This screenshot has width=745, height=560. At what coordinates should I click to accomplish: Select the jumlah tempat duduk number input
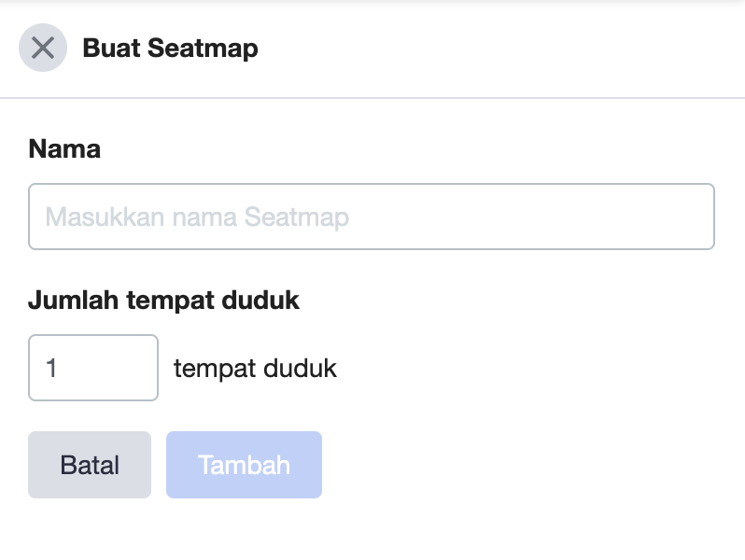click(x=93, y=368)
